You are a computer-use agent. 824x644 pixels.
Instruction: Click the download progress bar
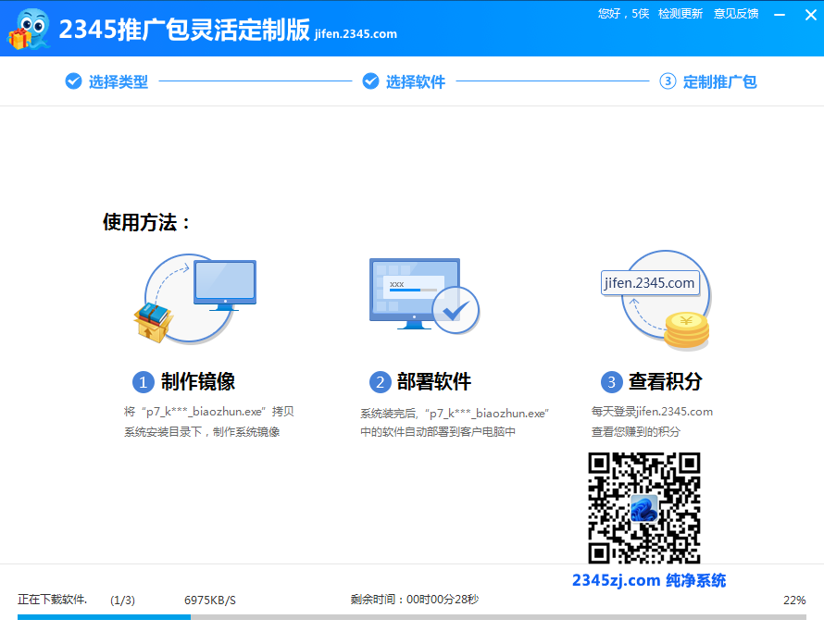[x=411, y=617]
